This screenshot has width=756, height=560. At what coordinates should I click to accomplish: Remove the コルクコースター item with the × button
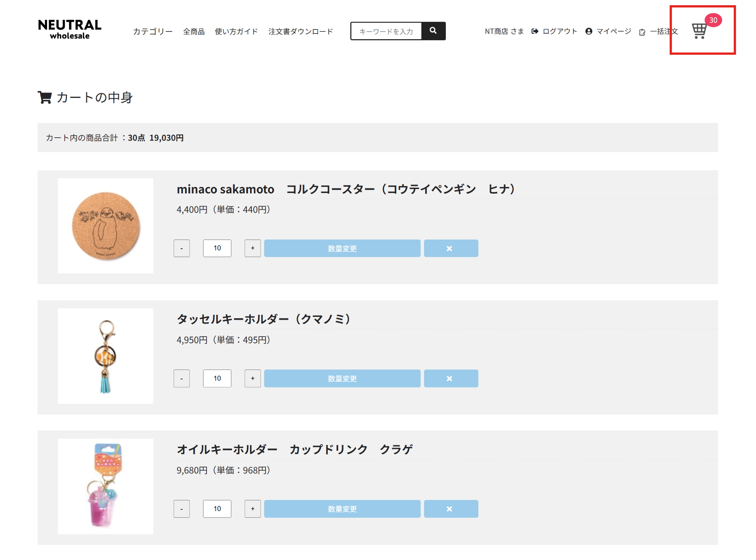point(451,249)
